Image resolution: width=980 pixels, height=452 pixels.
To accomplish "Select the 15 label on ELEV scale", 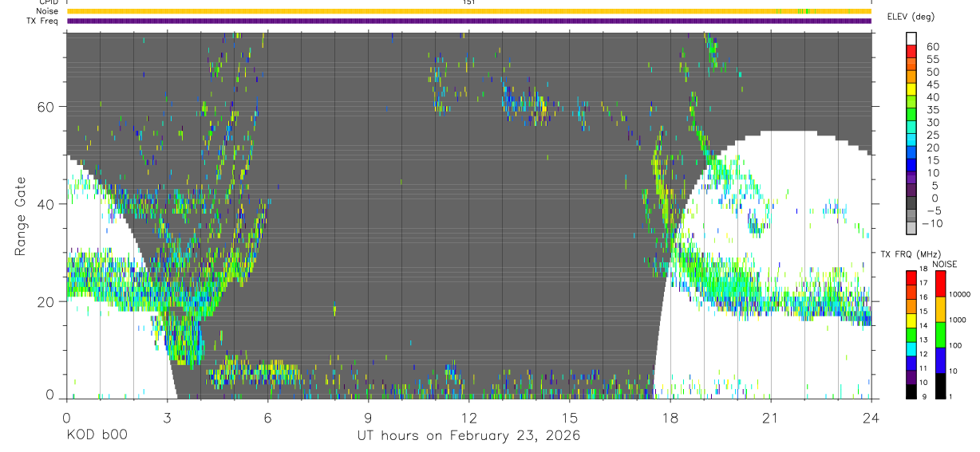I will [934, 160].
